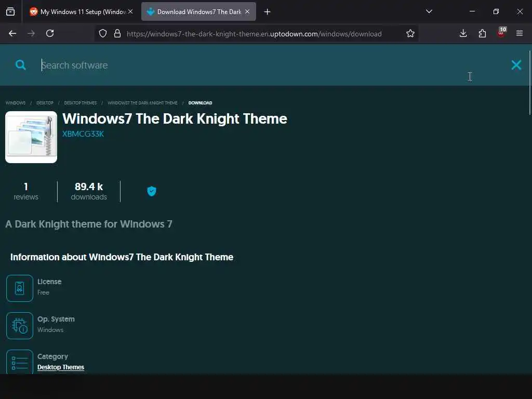Click the Category list icon
Viewport: 532px width, 399px height.
click(20, 362)
